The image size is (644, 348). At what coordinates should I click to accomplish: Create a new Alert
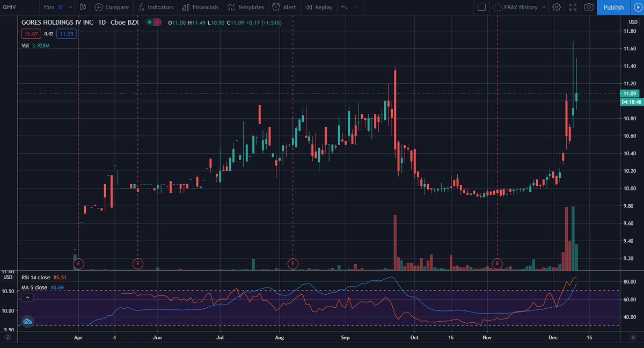coord(284,7)
